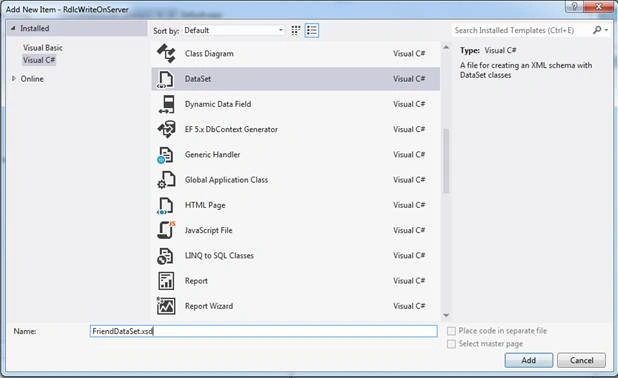618x378 pixels.
Task: Select Visual Basic in the tree
Action: click(43, 48)
